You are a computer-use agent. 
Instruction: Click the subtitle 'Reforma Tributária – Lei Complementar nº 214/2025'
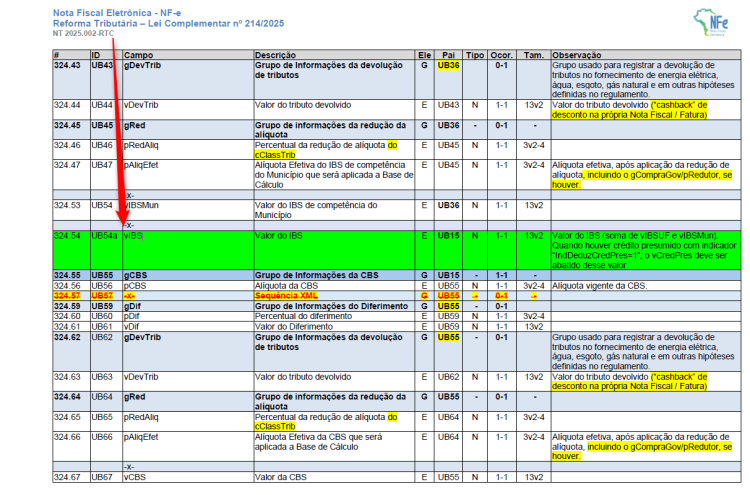(168, 23)
